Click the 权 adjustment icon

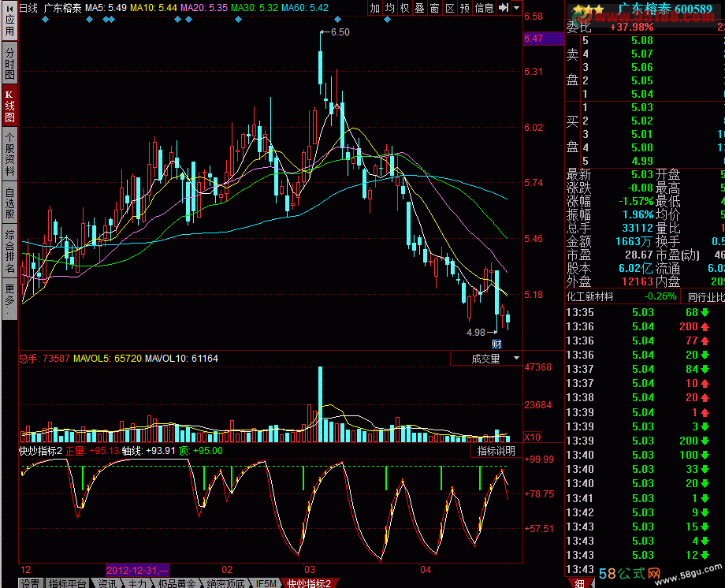[404, 8]
